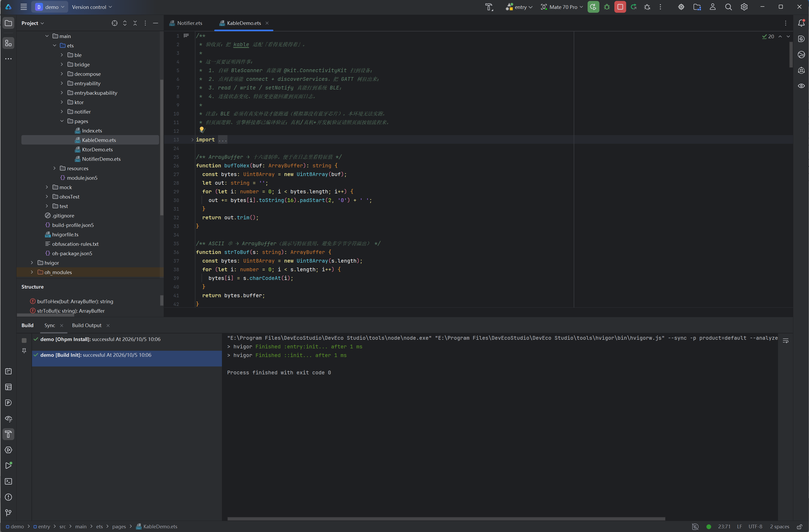The image size is (809, 532).
Task: Stop the running process with red square
Action: tap(620, 7)
